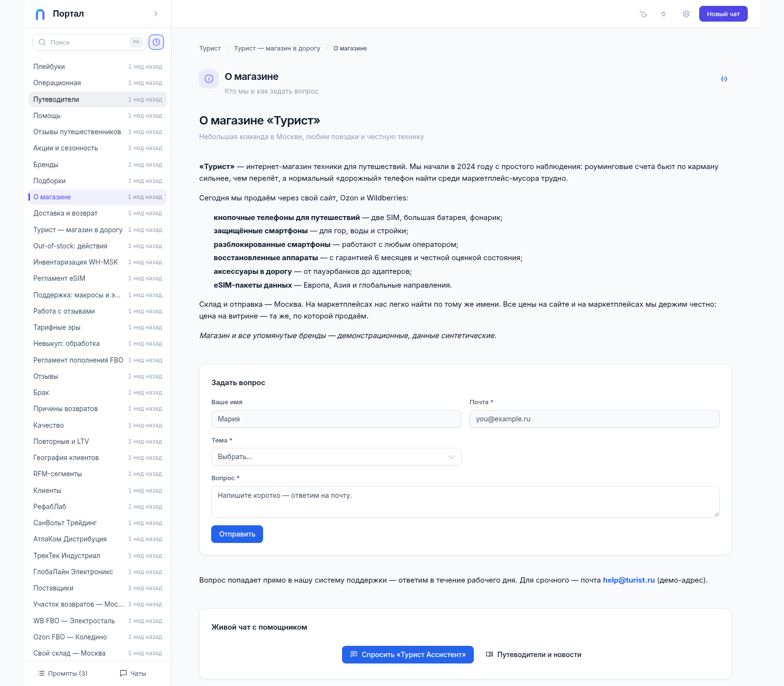Screen dimensions: 784x686
Task: Collapse sidebar with the chevron arrow
Action: tap(156, 14)
